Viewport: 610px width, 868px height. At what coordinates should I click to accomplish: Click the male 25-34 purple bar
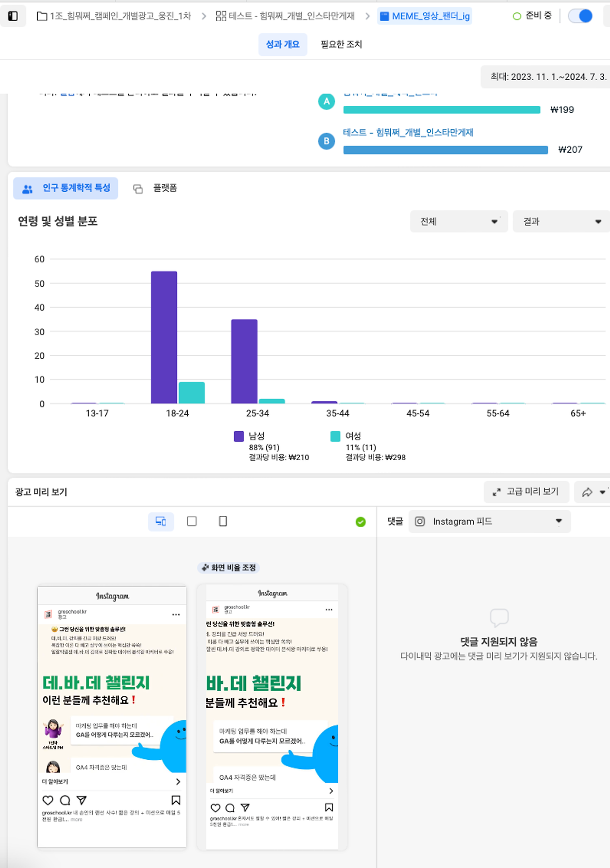point(244,361)
